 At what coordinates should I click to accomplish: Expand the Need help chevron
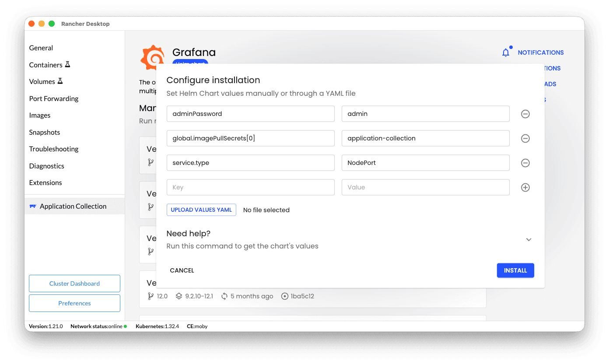(528, 240)
